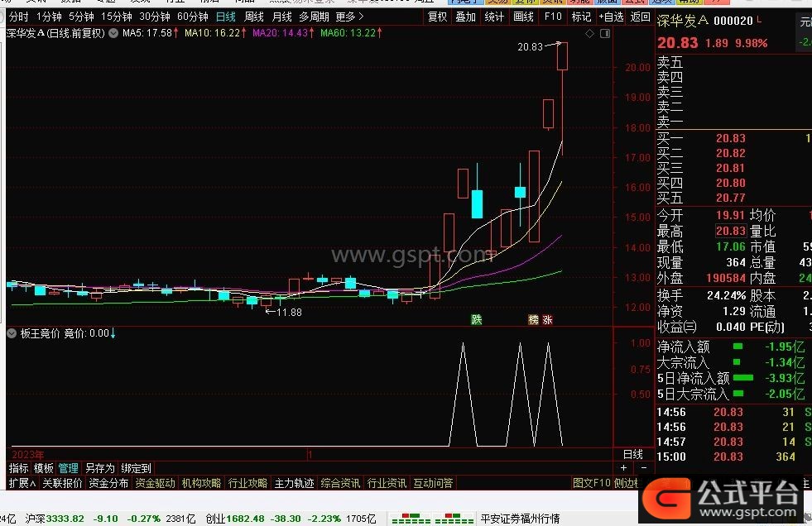
Task: Select the 5分钟 period
Action: pos(81,17)
